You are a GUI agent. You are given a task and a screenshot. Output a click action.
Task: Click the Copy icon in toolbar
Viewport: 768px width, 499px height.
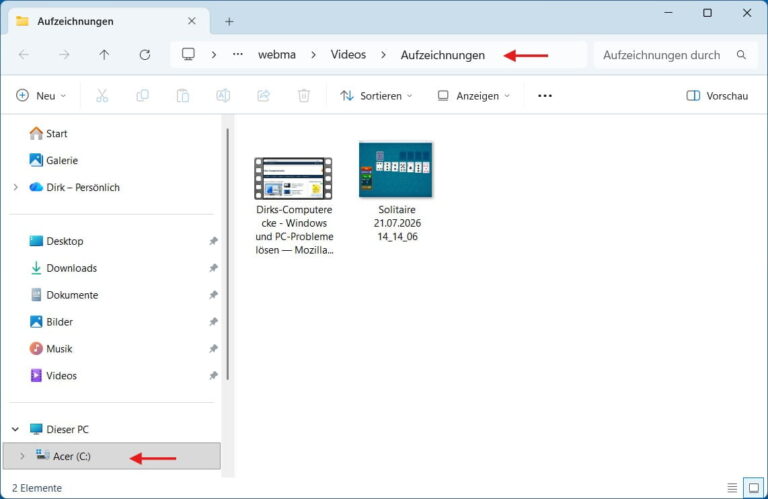click(x=143, y=95)
